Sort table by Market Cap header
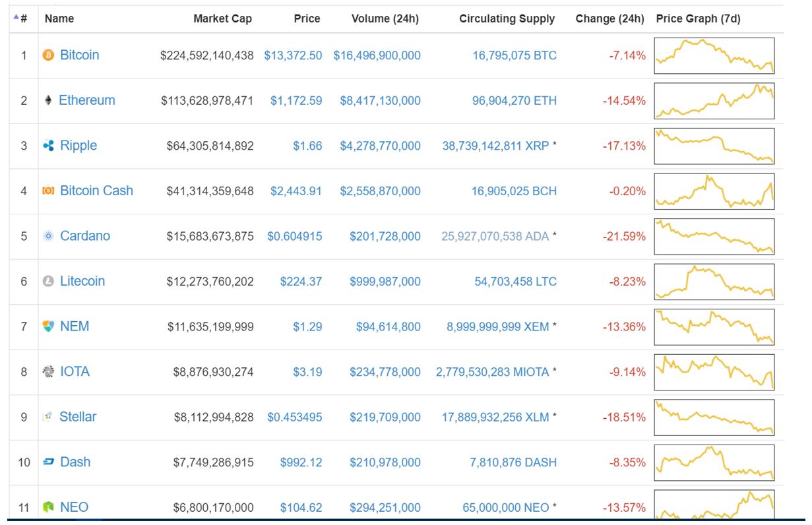Image resolution: width=812 pixels, height=525 pixels. [222, 19]
